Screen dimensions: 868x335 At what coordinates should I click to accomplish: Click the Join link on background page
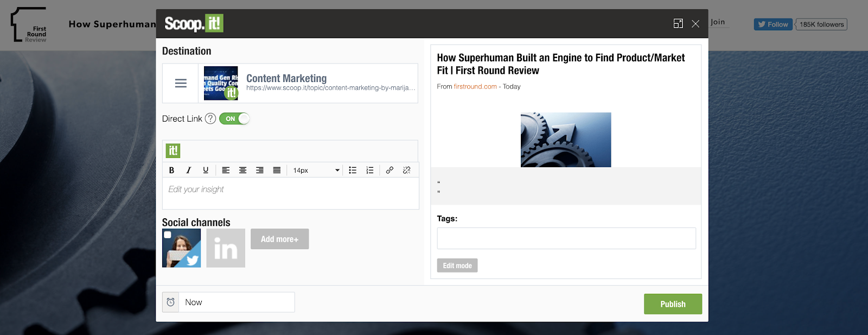coord(718,22)
